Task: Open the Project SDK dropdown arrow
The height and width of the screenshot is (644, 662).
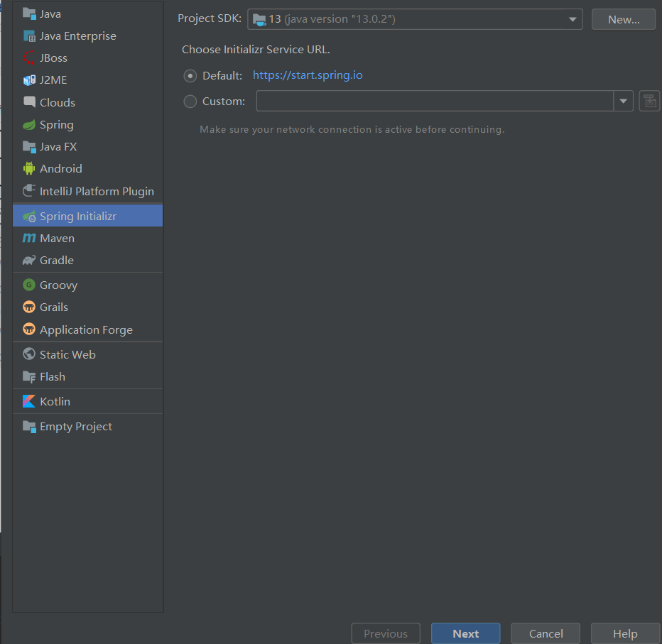Action: point(573,19)
